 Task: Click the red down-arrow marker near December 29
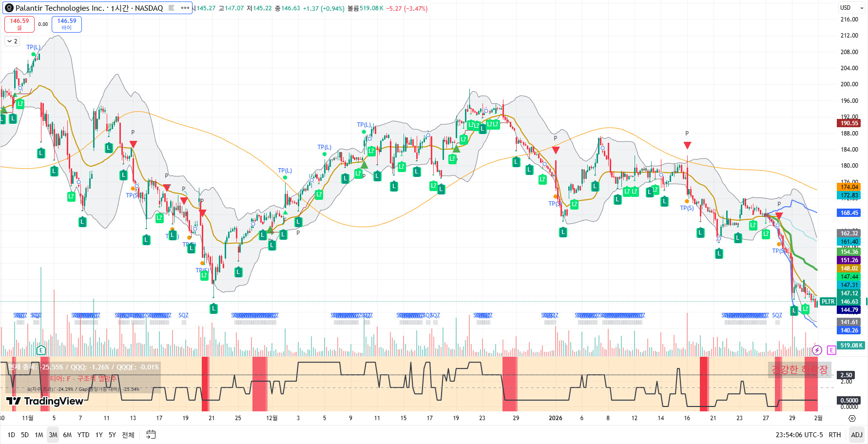pyautogui.click(x=556, y=150)
